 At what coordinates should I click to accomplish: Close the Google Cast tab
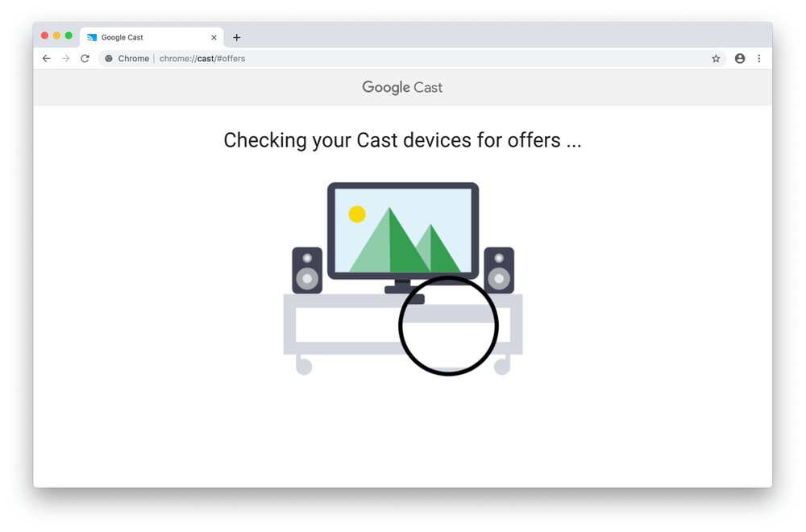(x=214, y=38)
